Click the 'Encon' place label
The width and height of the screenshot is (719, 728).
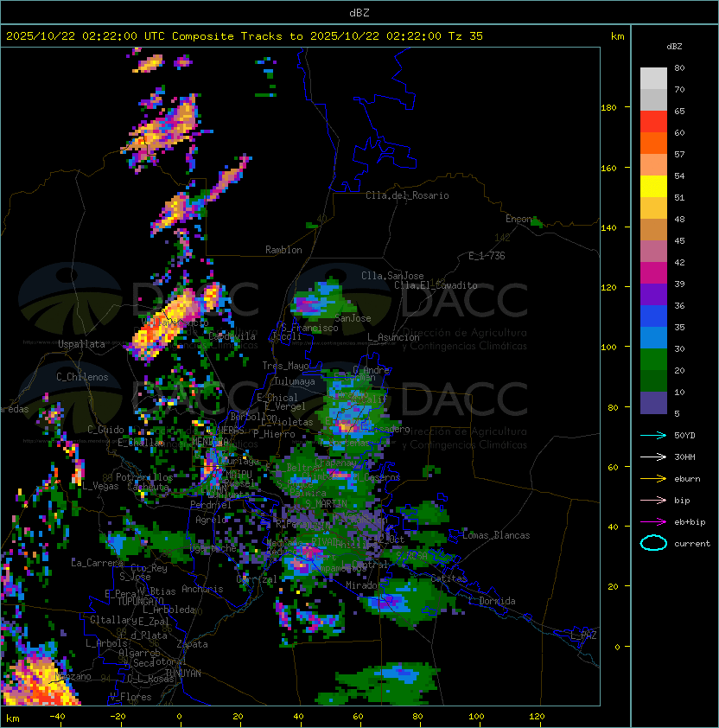(518, 219)
